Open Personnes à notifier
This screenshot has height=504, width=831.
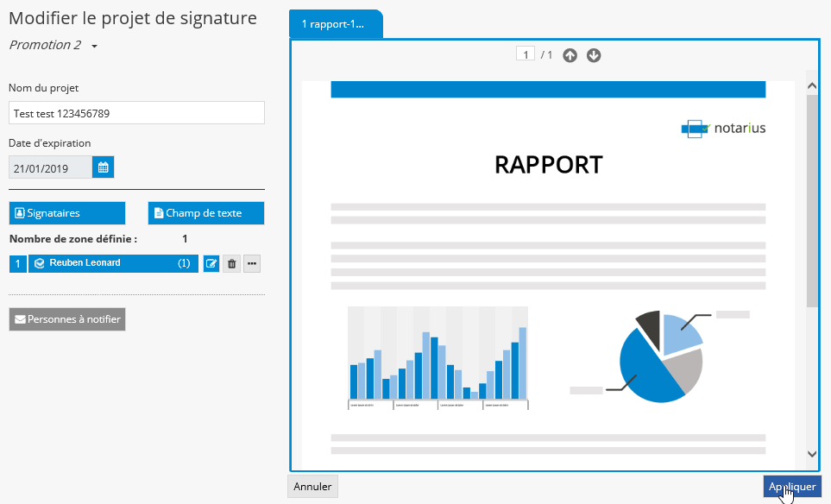67,319
